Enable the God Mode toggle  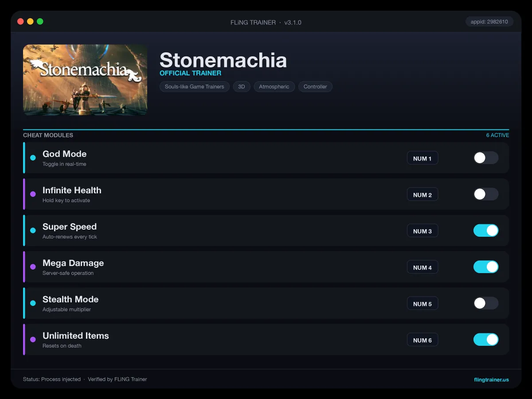[486, 158]
